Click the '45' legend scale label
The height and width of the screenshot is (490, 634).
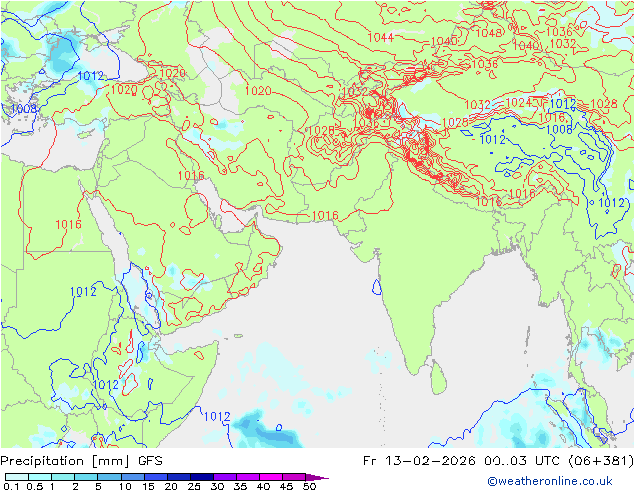286,486
